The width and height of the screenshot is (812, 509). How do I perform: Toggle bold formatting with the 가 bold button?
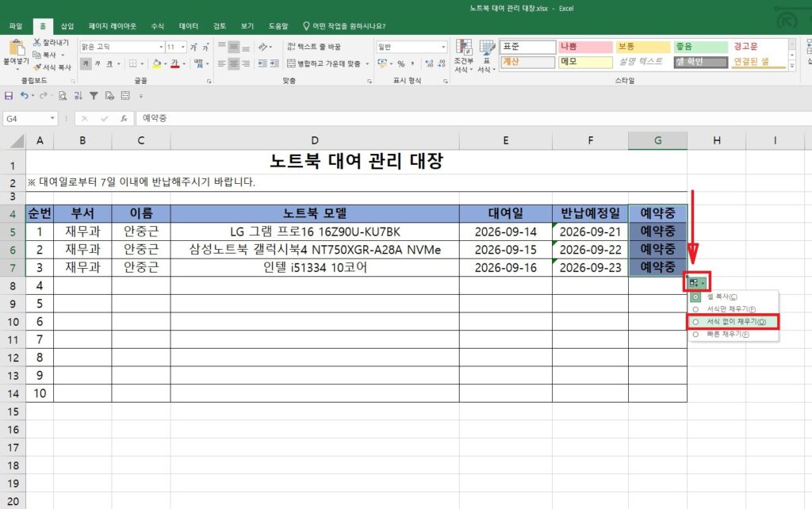(x=86, y=63)
